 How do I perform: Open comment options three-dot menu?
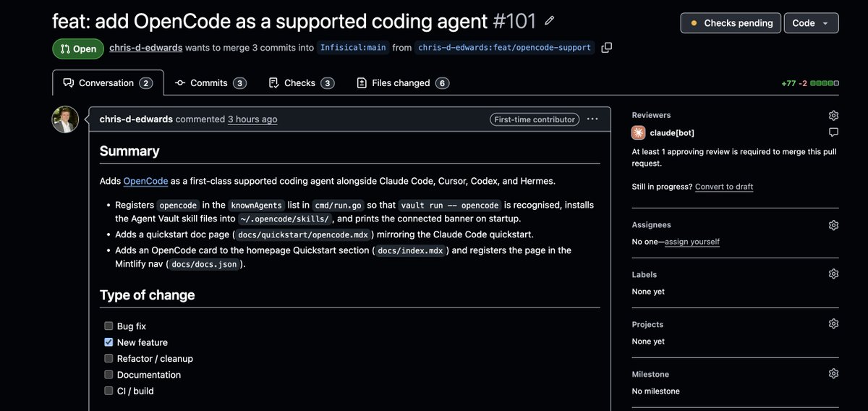pos(592,119)
